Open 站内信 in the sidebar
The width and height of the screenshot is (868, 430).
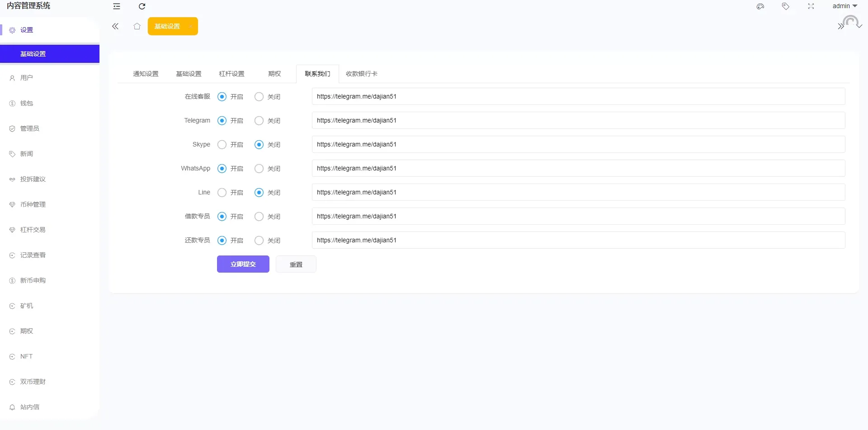[x=30, y=407]
